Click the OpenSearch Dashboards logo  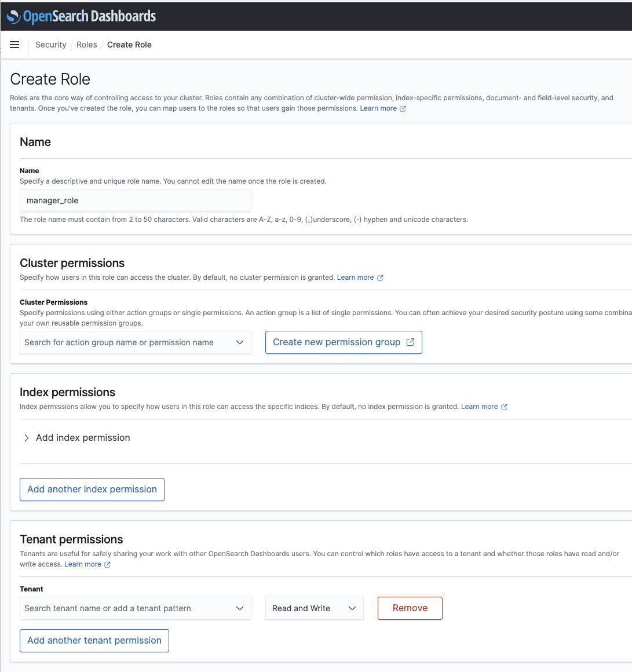click(82, 16)
